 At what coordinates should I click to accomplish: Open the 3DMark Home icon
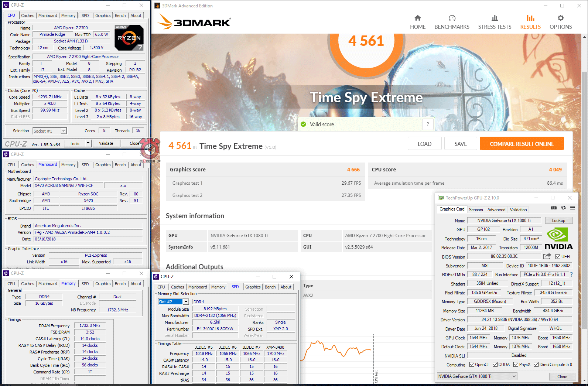(x=417, y=18)
